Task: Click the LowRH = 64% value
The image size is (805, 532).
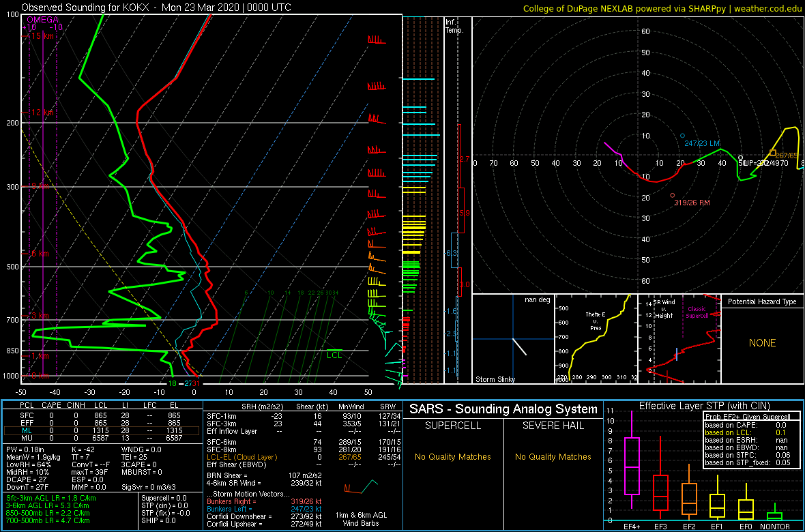Action: [x=29, y=465]
